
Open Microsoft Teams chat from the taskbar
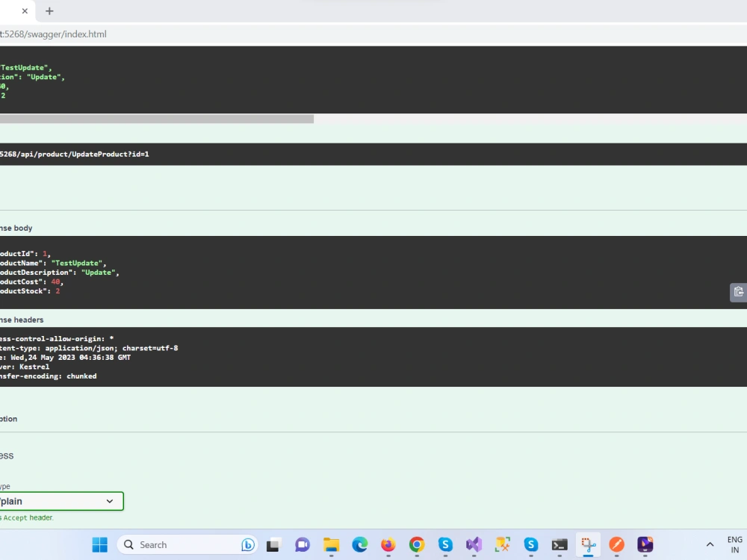[x=303, y=544]
